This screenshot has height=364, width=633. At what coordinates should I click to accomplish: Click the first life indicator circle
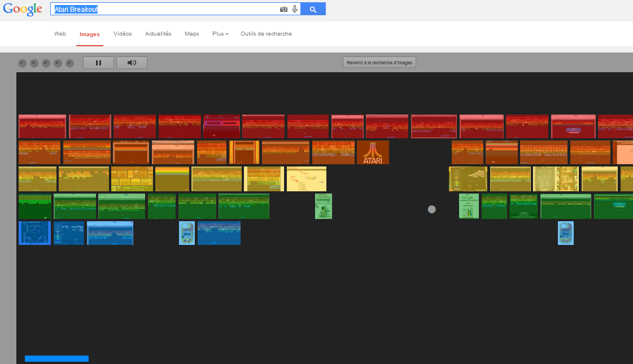(22, 63)
